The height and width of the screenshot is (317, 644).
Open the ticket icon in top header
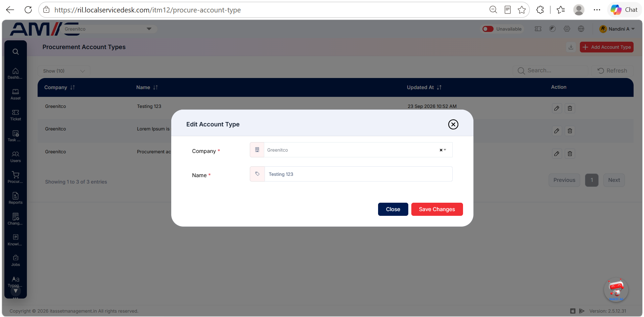pyautogui.click(x=538, y=29)
